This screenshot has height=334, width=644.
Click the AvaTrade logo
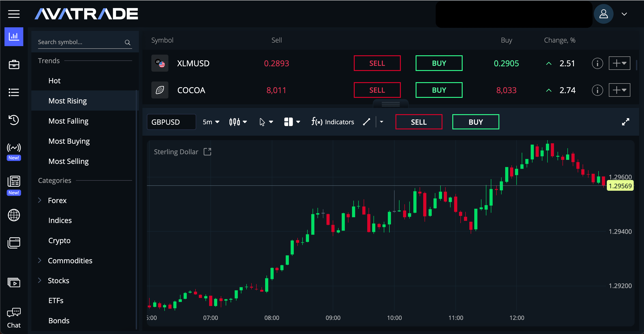coord(86,14)
